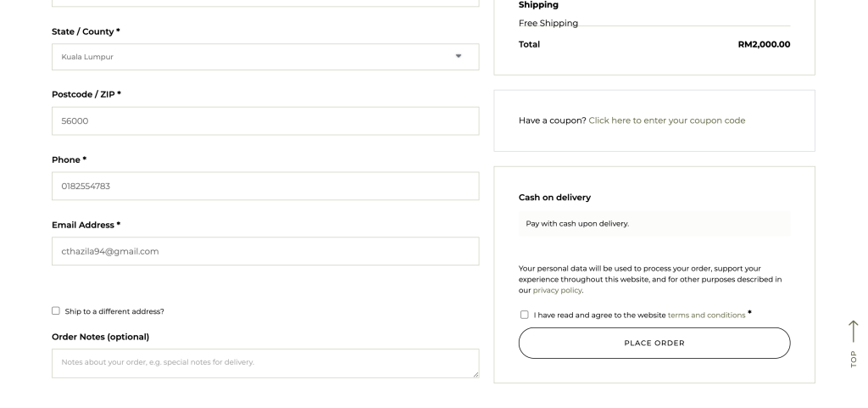Click the Order Notes text area
868x408 pixels.
[x=265, y=363]
